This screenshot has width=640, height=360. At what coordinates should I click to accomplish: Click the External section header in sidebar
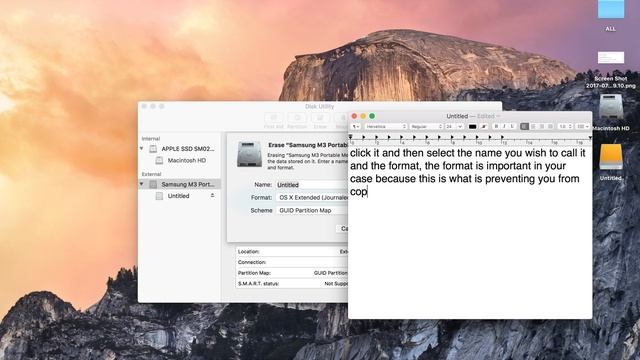pyautogui.click(x=151, y=174)
